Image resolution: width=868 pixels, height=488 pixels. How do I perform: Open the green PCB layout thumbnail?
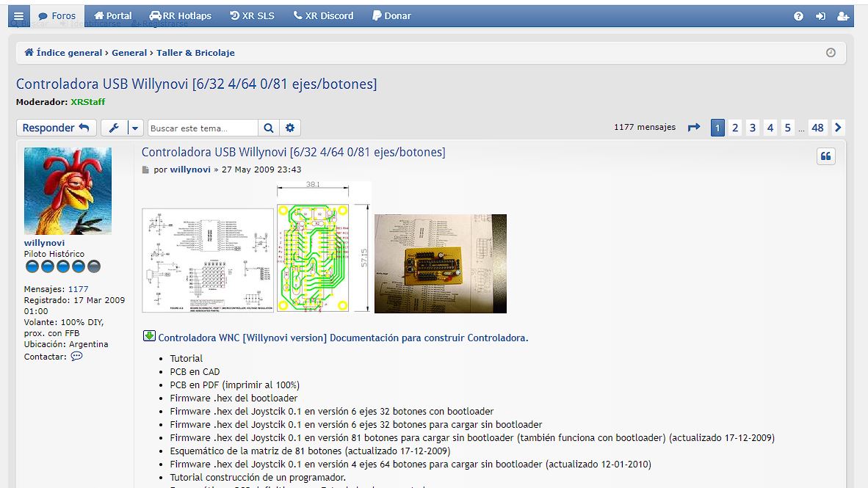coord(324,247)
